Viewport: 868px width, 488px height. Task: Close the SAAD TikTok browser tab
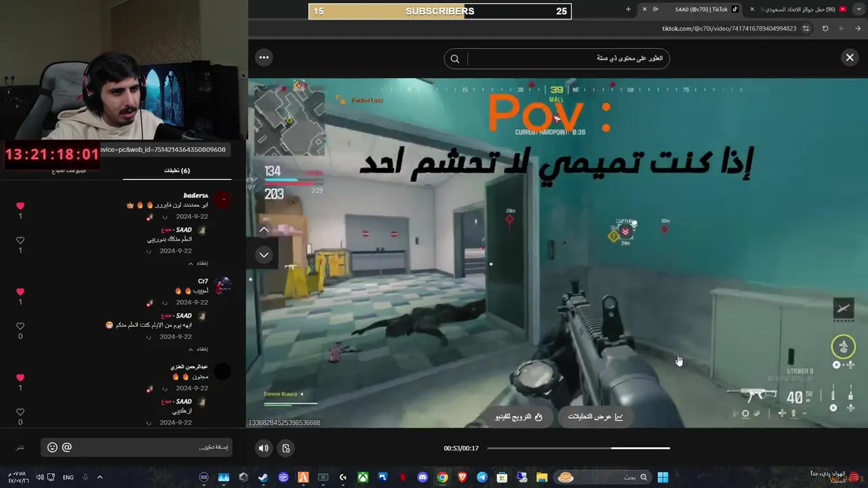coord(644,9)
